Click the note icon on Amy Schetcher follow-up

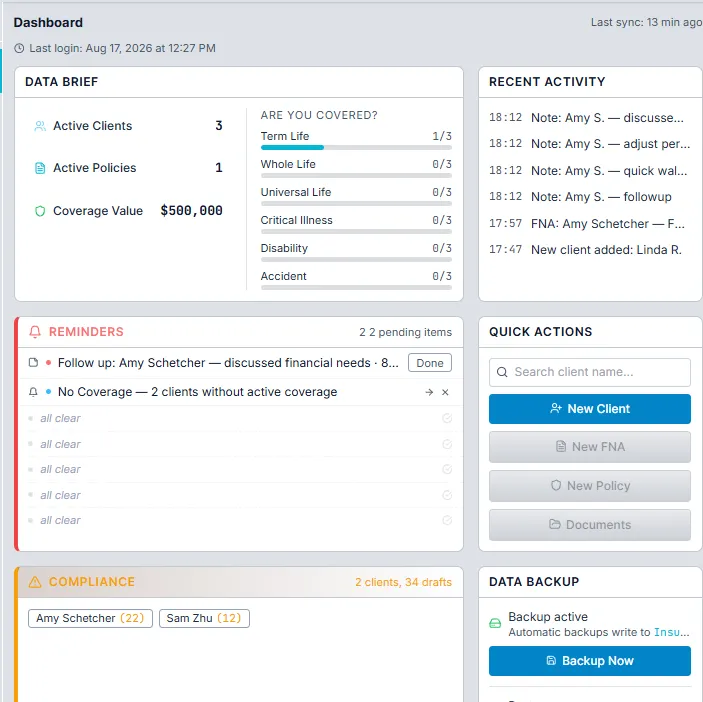pos(33,362)
